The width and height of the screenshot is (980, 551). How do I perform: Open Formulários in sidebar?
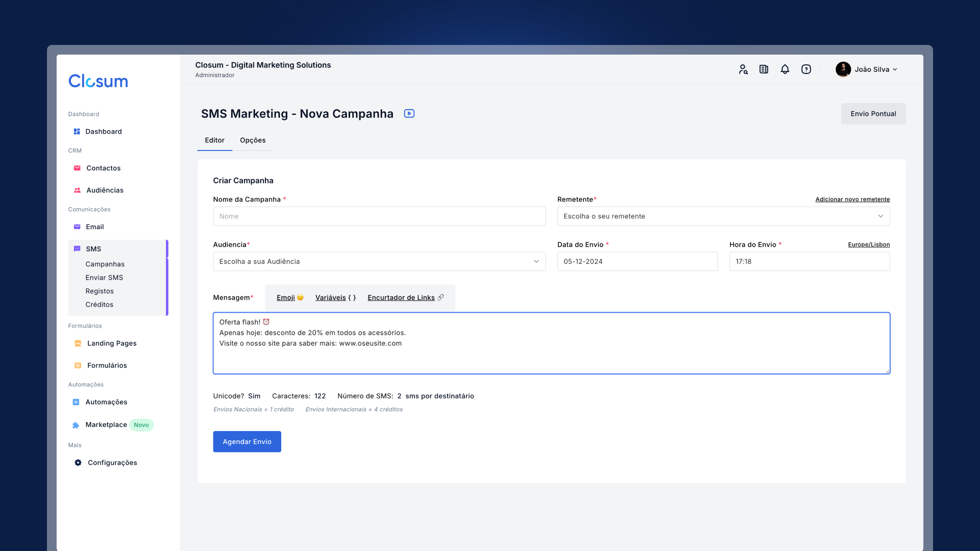pyautogui.click(x=107, y=365)
